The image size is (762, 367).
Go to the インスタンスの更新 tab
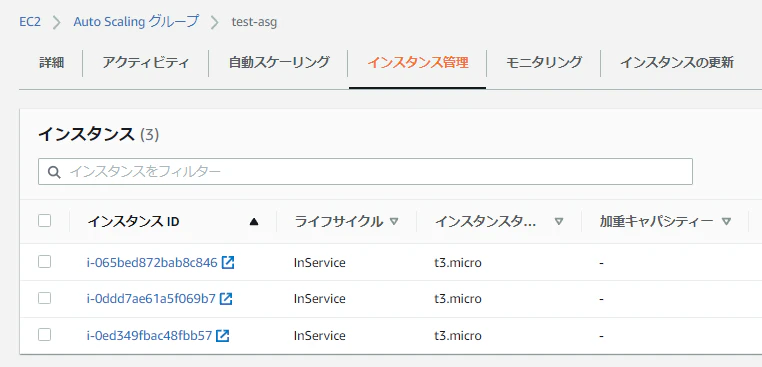coord(677,63)
